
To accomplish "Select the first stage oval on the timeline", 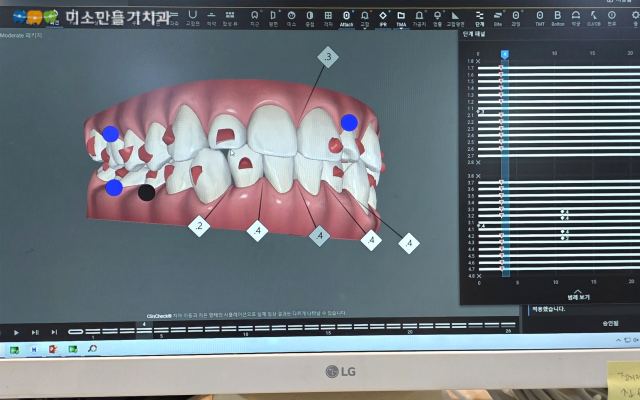I will pos(76,331).
